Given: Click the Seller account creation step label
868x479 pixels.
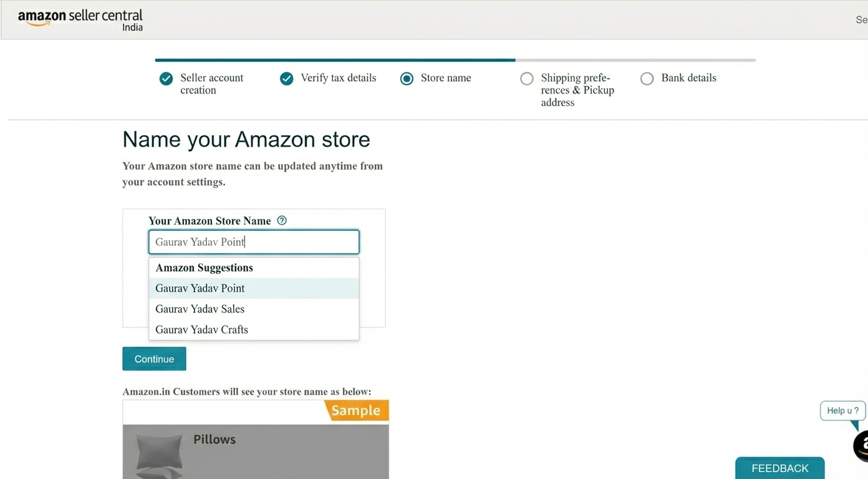Looking at the screenshot, I should click(x=211, y=84).
